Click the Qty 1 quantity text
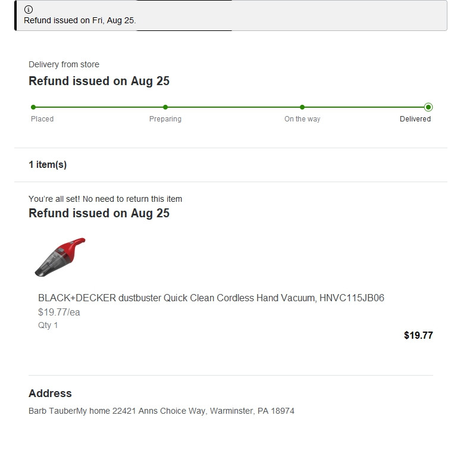Viewport: 476px width, 456px height. pyautogui.click(x=48, y=325)
